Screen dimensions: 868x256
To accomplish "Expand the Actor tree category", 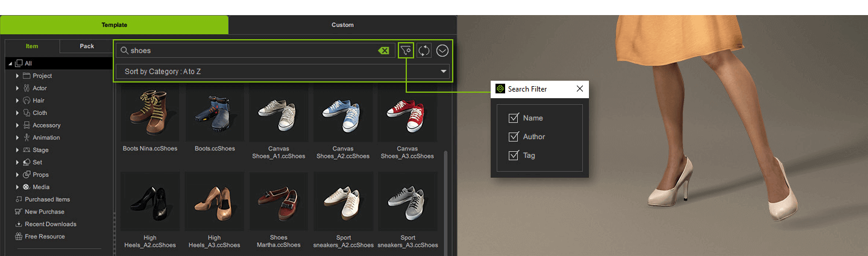I will [17, 89].
